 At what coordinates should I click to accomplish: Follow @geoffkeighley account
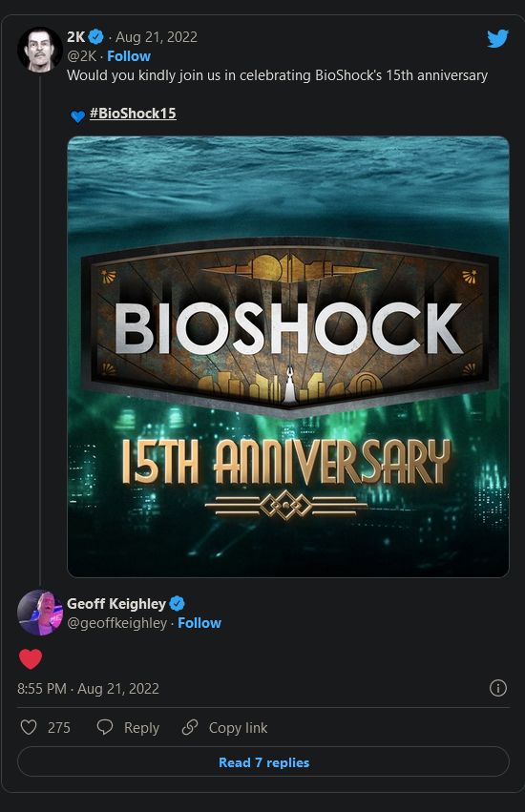(x=199, y=623)
